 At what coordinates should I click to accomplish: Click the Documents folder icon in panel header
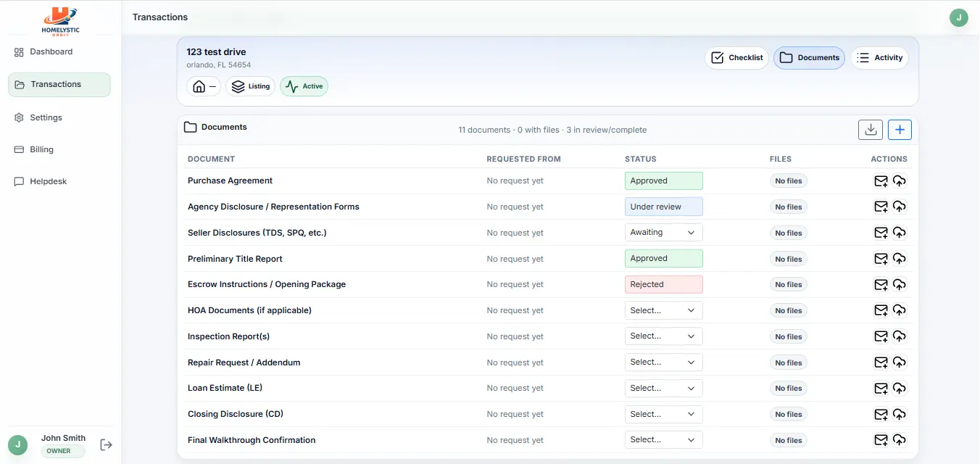(190, 126)
